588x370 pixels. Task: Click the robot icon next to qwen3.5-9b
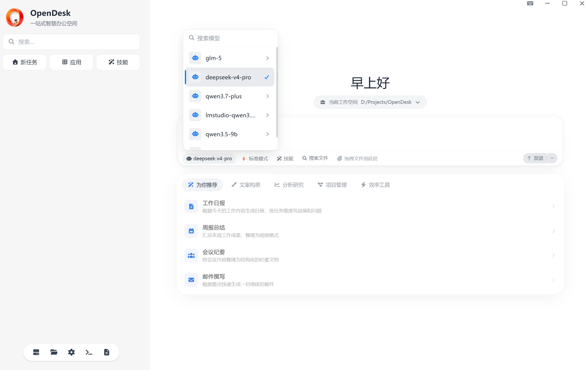pyautogui.click(x=195, y=134)
